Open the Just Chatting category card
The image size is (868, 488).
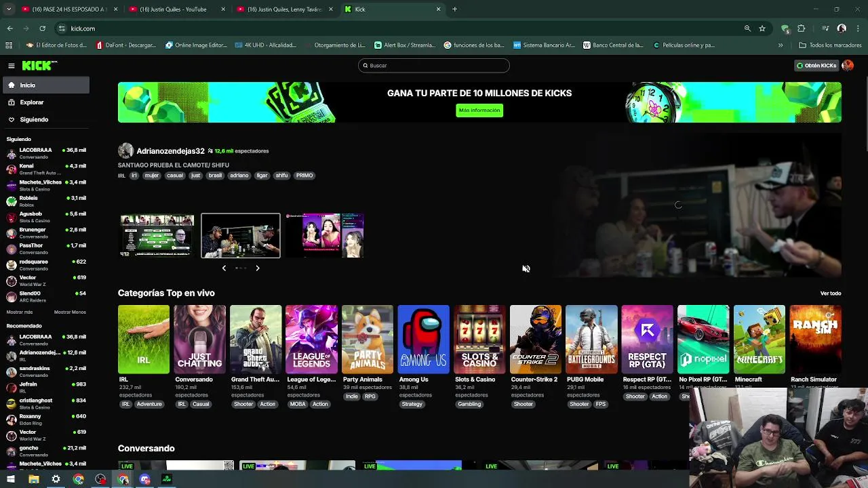(x=199, y=340)
